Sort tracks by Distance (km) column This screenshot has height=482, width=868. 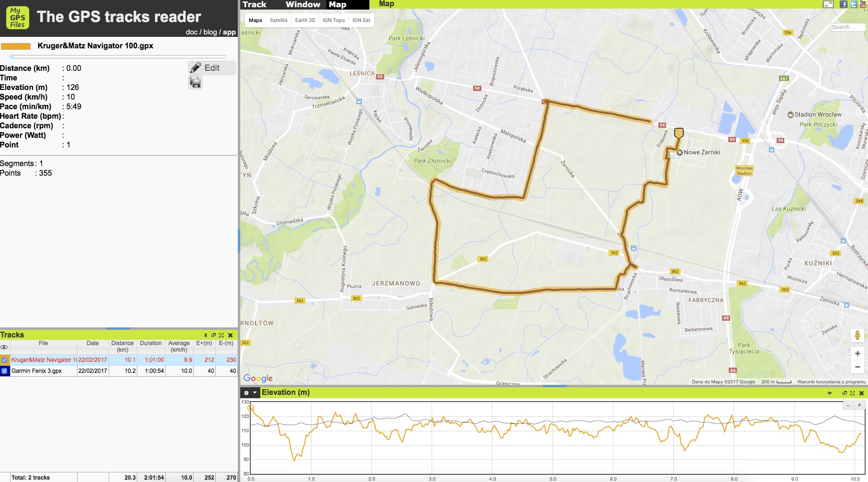point(122,347)
